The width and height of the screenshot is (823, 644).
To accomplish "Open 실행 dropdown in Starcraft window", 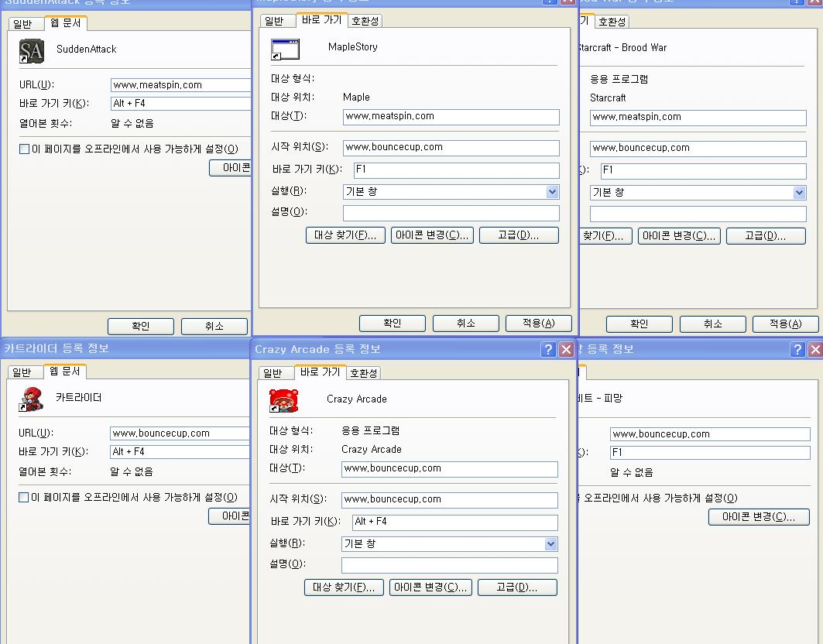I will pyautogui.click(x=799, y=193).
